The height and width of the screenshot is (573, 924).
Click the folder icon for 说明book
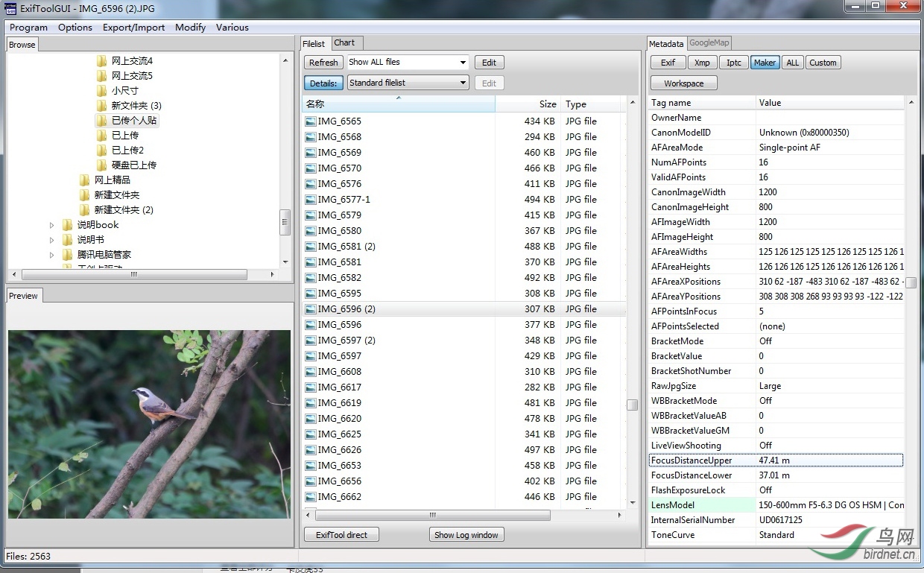[x=68, y=224]
